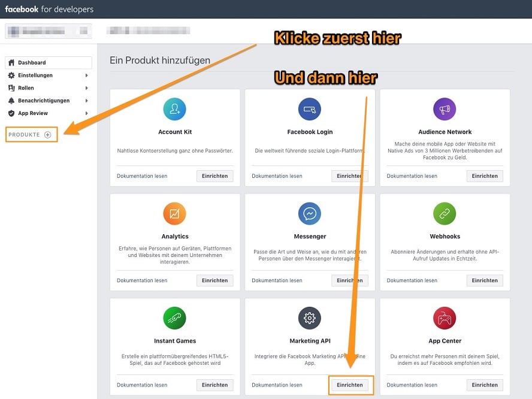
Task: Click the Instant Games card title
Action: point(175,341)
